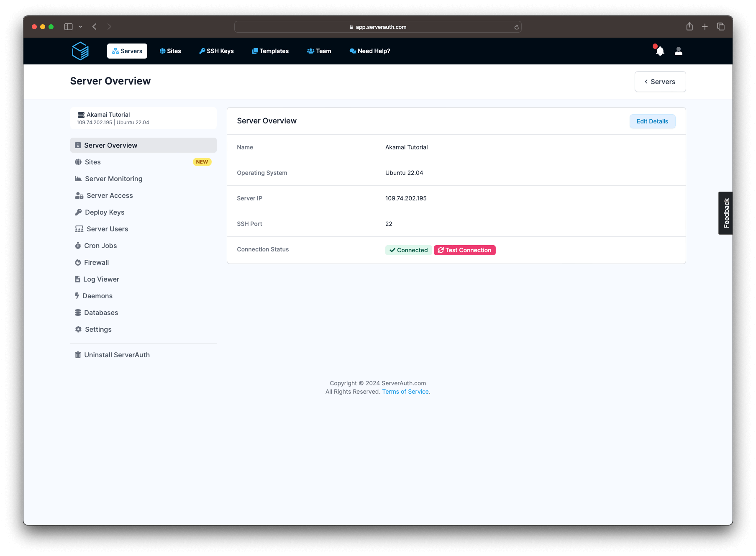The width and height of the screenshot is (756, 556).
Task: Open Databases in the sidebar
Action: coord(144,313)
